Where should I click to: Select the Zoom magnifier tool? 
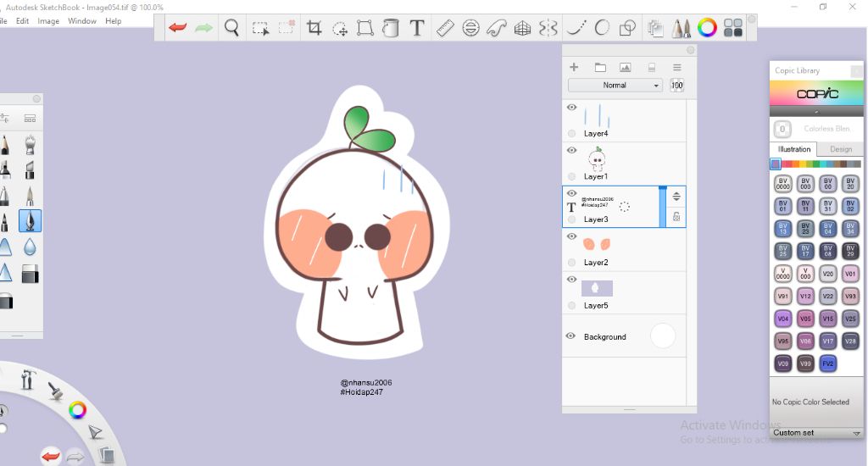click(231, 28)
